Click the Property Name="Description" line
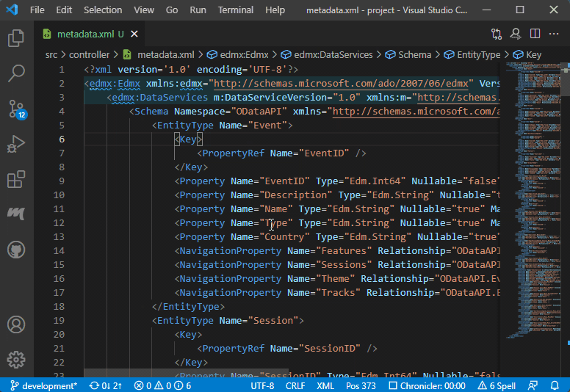 [337, 195]
